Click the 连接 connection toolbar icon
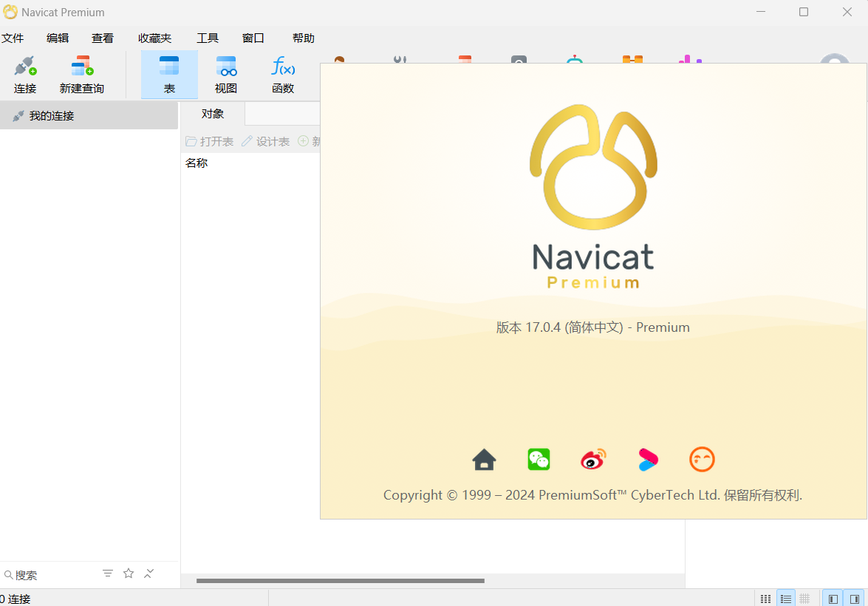The image size is (868, 606). coord(25,75)
